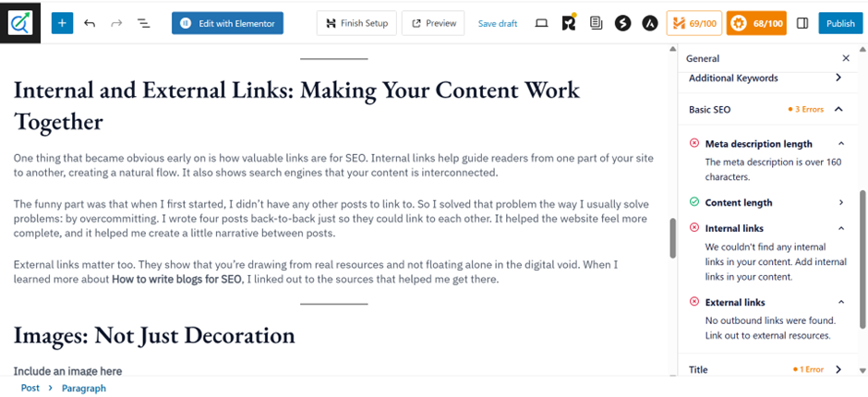Open the 68/100 orange score badge

756,23
